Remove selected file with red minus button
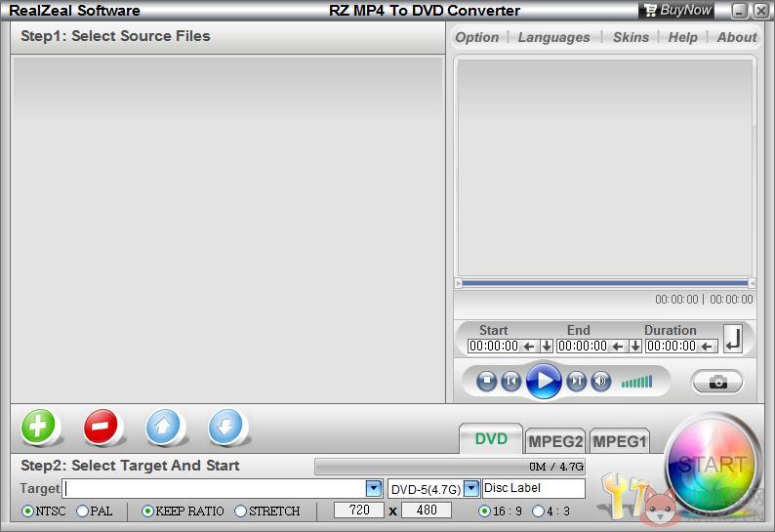This screenshot has width=775, height=532. 101,427
